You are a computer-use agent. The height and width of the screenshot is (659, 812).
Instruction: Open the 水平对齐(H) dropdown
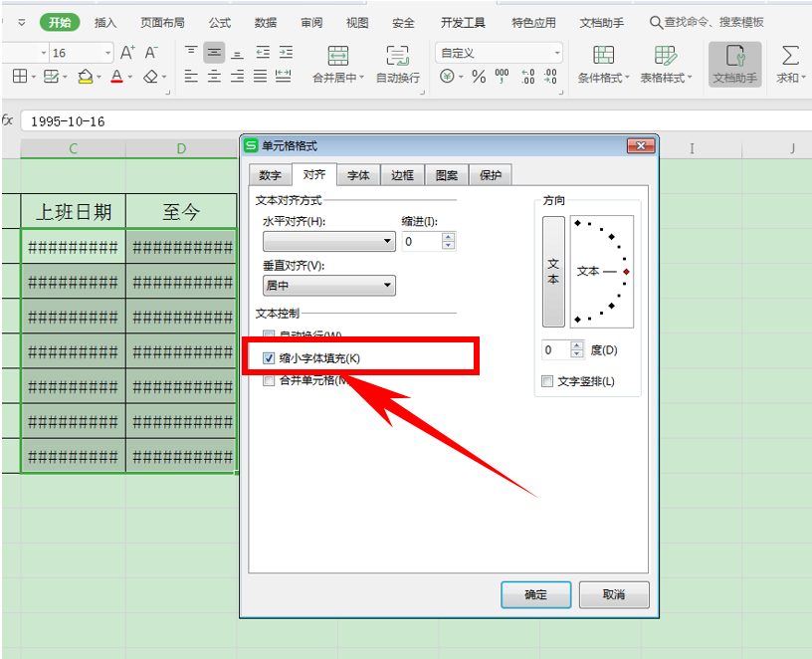point(328,241)
